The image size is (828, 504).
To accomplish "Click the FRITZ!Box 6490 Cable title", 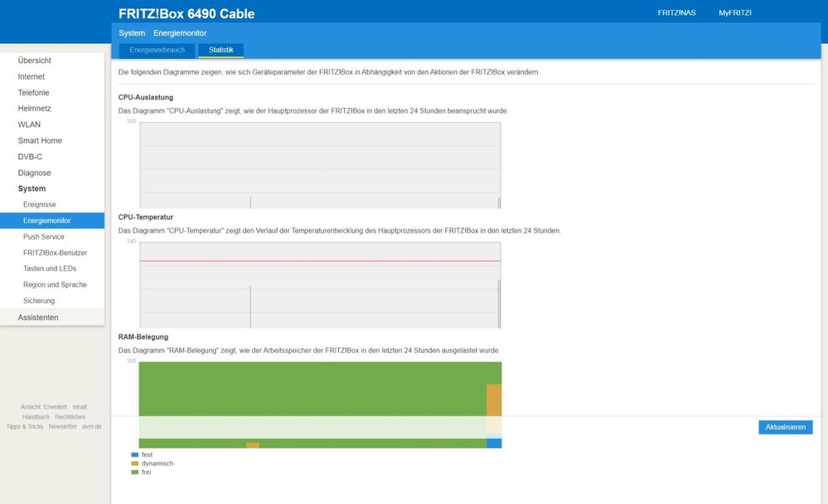I will click(186, 14).
